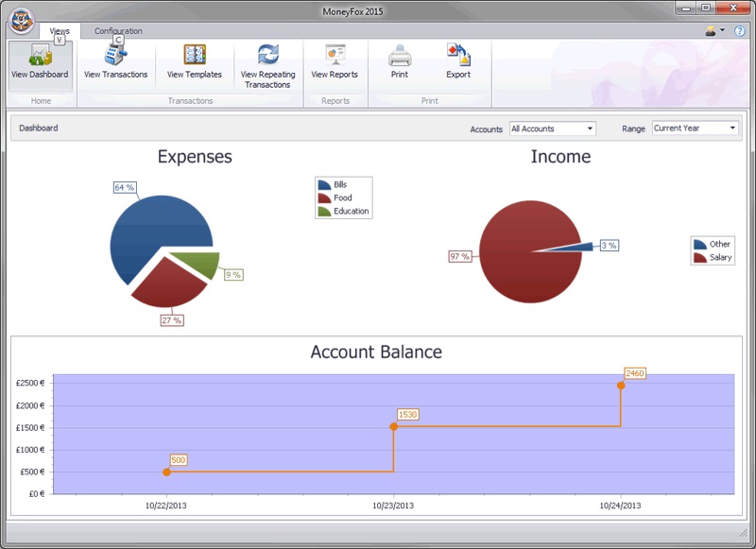The width and height of the screenshot is (756, 549).
Task: Click the Other legend swatch in Income
Action: pos(699,244)
